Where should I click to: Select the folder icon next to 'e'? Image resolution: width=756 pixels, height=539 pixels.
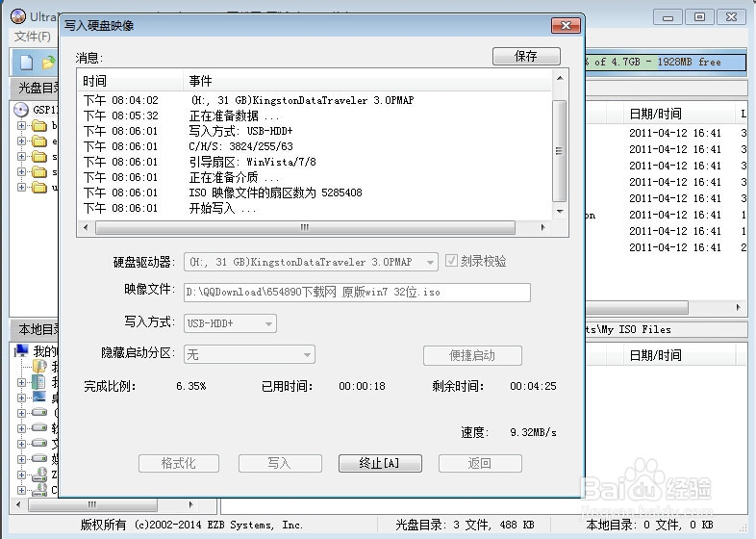coord(39,141)
